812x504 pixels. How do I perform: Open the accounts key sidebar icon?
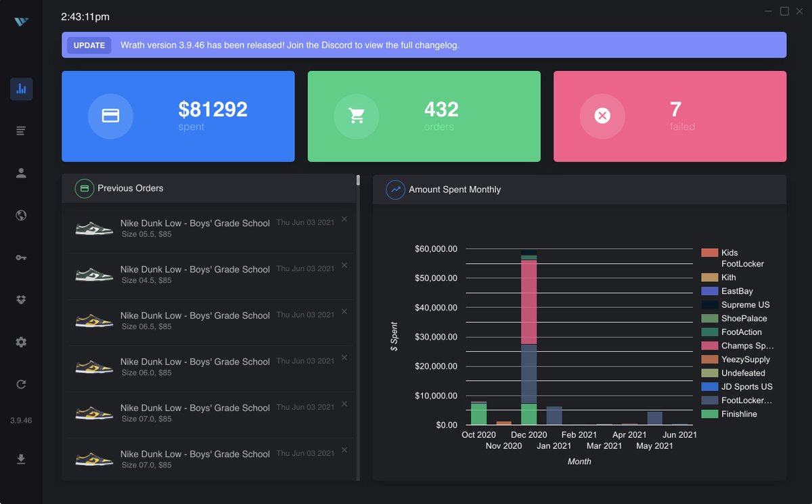[21, 258]
